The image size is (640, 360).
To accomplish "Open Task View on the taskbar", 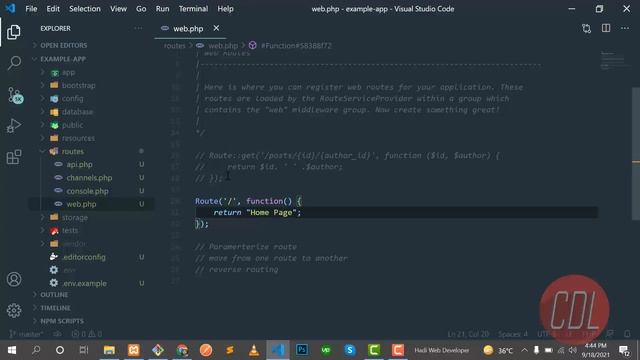I will pyautogui.click(x=84, y=350).
